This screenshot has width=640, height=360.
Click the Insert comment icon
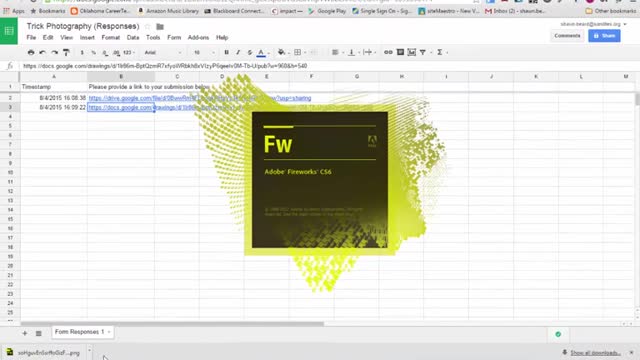tap(400, 52)
